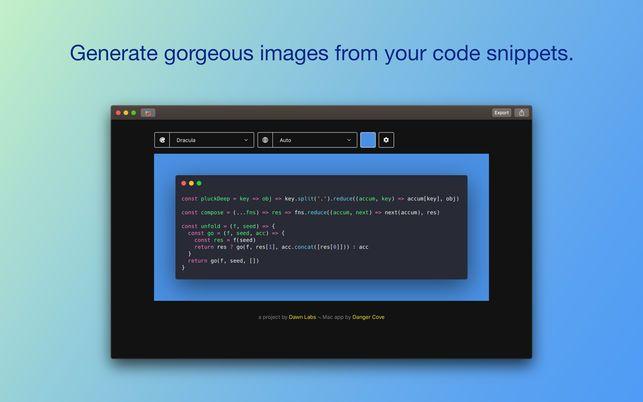The height and width of the screenshot is (402, 643).
Task: Click the theme palette icon
Action: [x=162, y=140]
